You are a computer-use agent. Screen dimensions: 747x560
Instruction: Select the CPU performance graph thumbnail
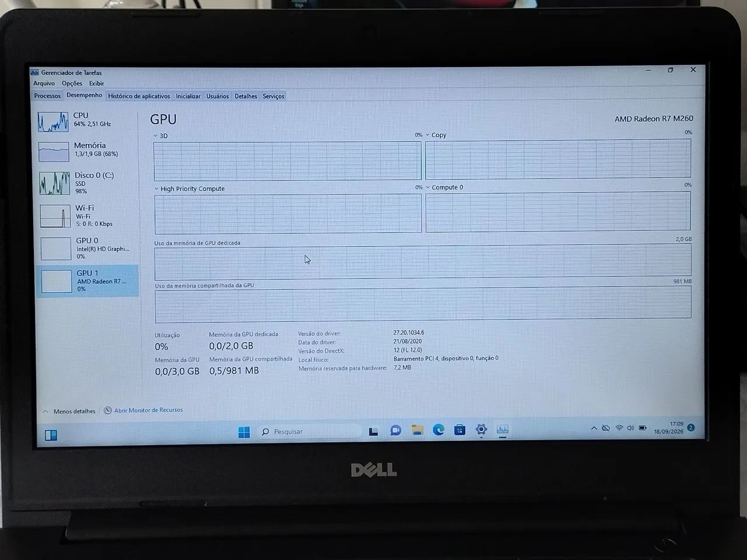click(53, 123)
